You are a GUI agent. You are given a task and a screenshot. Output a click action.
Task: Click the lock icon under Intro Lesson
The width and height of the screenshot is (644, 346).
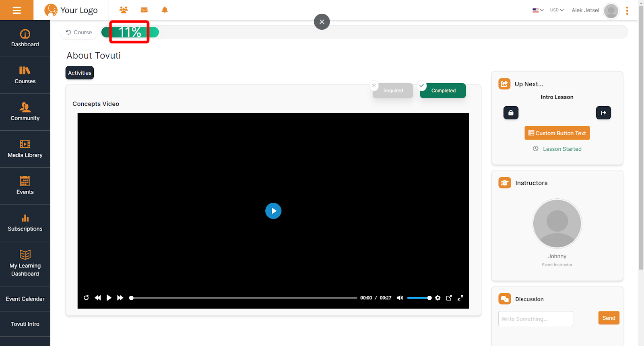tap(511, 113)
